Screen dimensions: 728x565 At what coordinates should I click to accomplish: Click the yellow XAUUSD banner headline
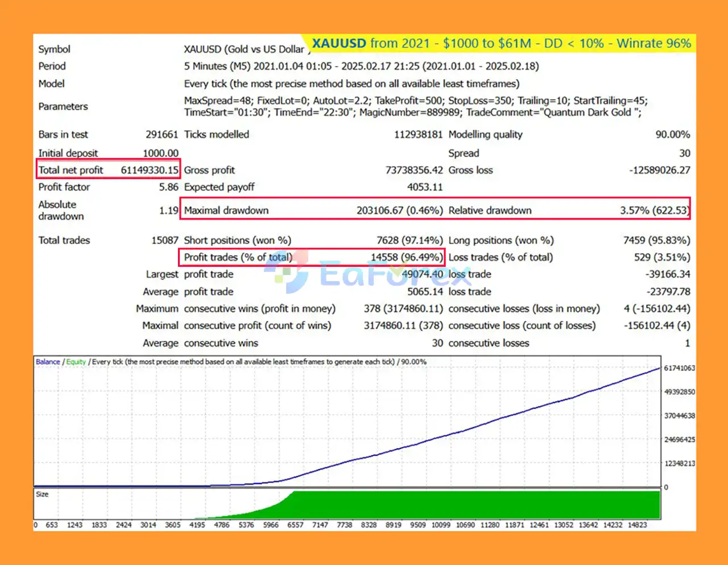(501, 43)
